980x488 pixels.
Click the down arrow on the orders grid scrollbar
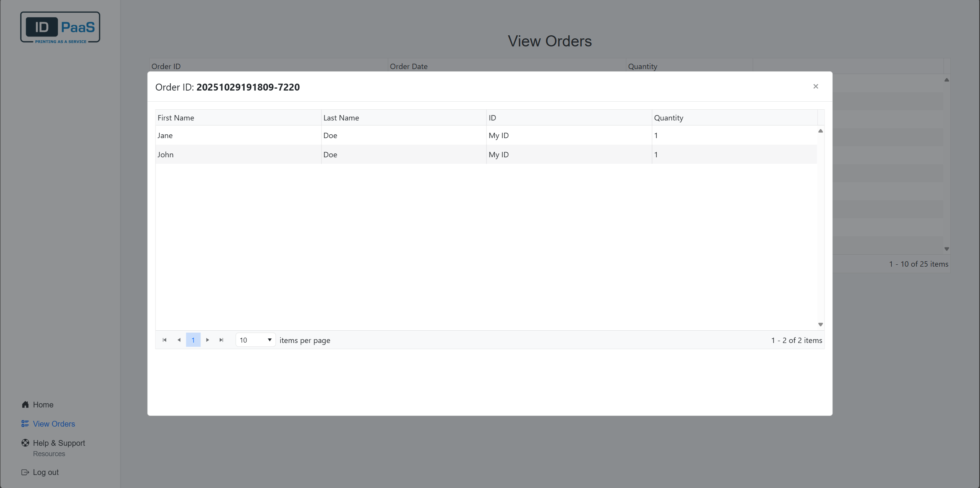[946, 249]
